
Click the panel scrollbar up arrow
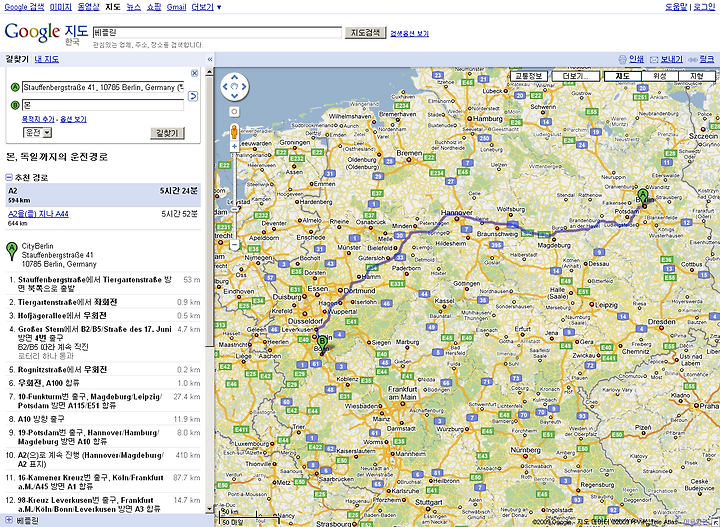point(209,72)
